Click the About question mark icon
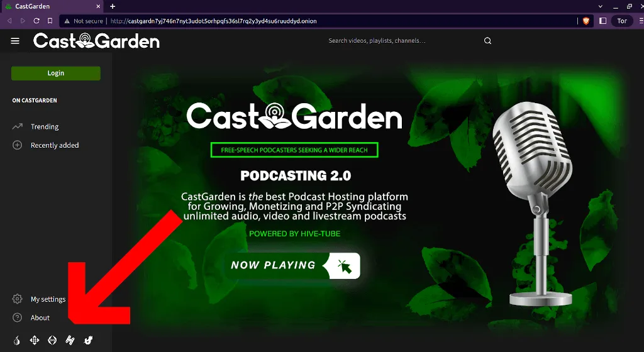Image resolution: width=644 pixels, height=352 pixels. click(17, 317)
